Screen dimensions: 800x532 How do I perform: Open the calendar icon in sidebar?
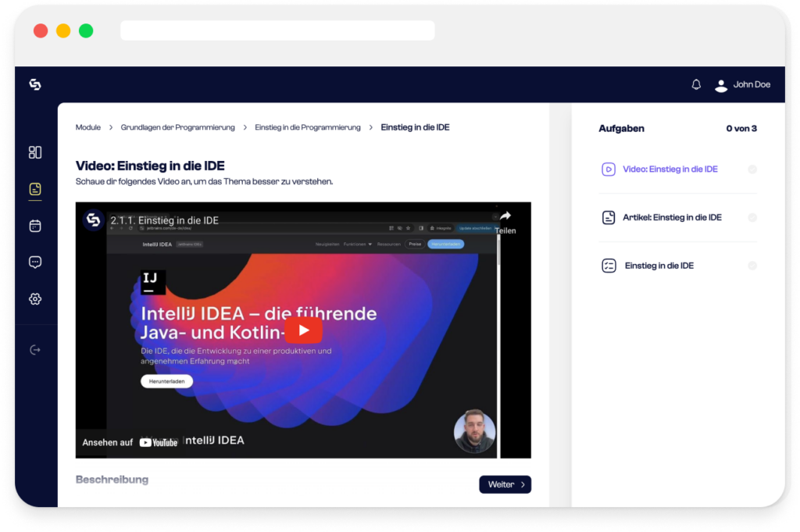(x=35, y=226)
